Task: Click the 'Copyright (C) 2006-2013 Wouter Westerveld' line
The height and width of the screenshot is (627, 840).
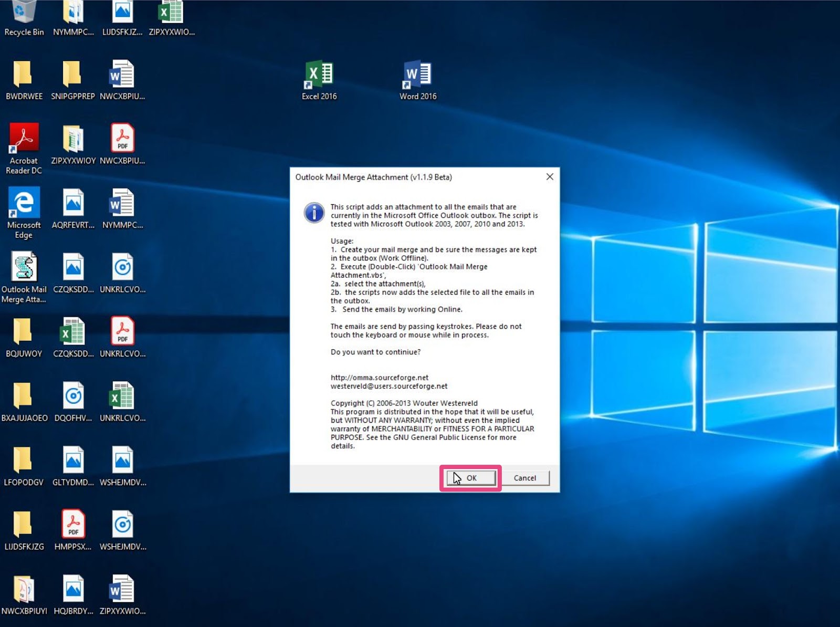Action: 404,403
